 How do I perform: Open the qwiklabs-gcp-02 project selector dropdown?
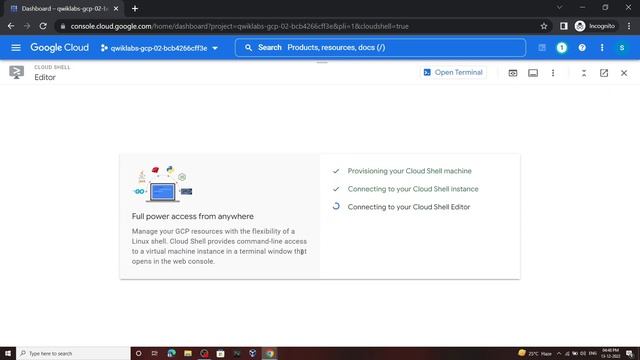159,48
